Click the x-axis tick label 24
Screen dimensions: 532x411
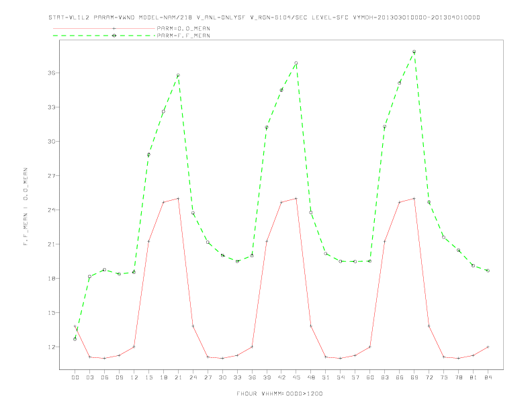click(x=193, y=377)
